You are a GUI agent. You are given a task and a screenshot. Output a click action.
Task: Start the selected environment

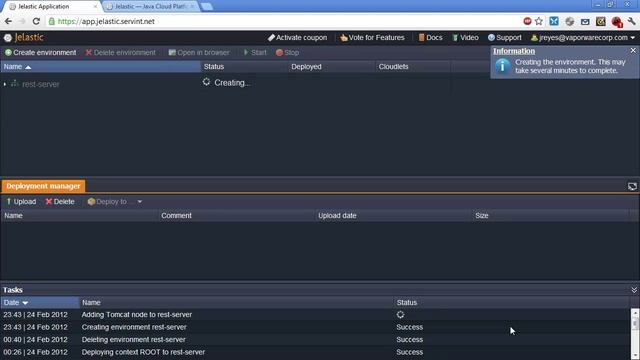pyautogui.click(x=255, y=53)
